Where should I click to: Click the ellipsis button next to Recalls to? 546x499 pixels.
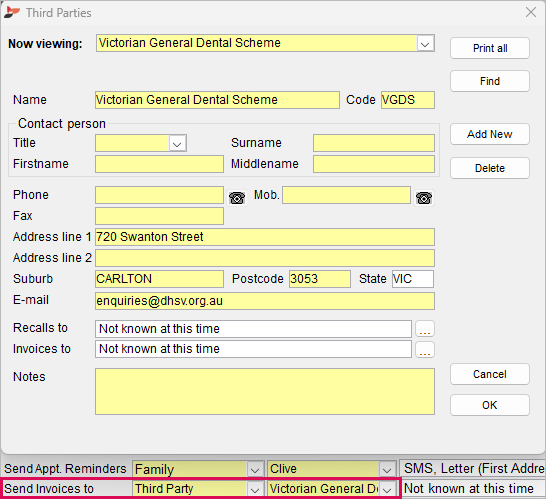point(425,329)
